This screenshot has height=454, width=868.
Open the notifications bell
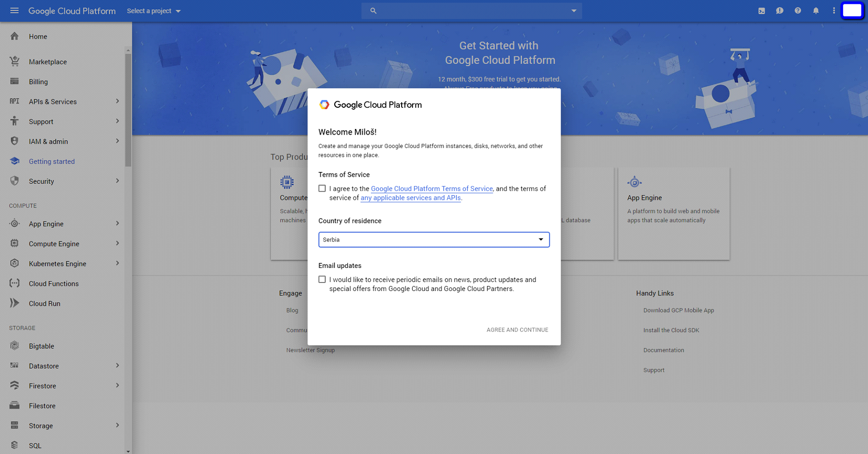click(816, 10)
